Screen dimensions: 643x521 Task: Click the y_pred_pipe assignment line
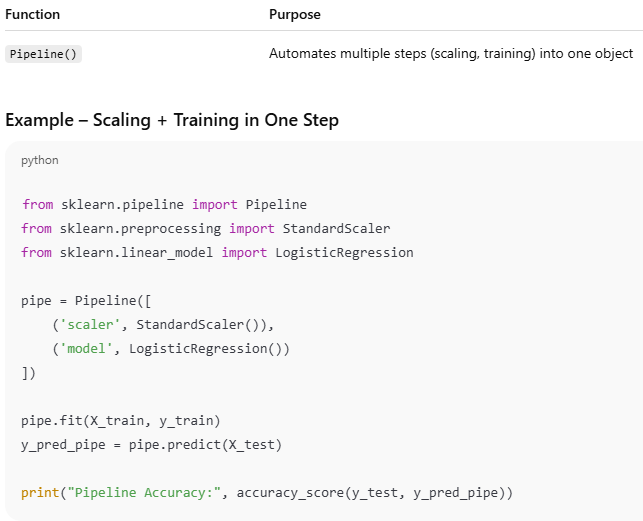151,445
